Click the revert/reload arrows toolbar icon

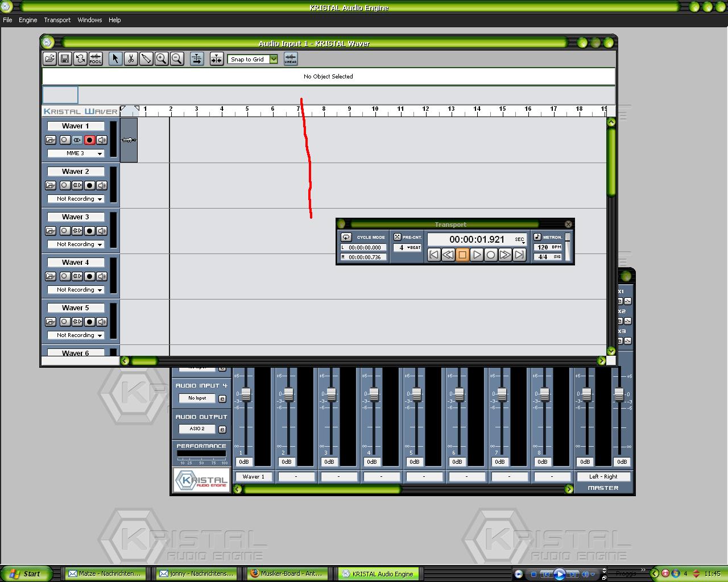click(80, 59)
